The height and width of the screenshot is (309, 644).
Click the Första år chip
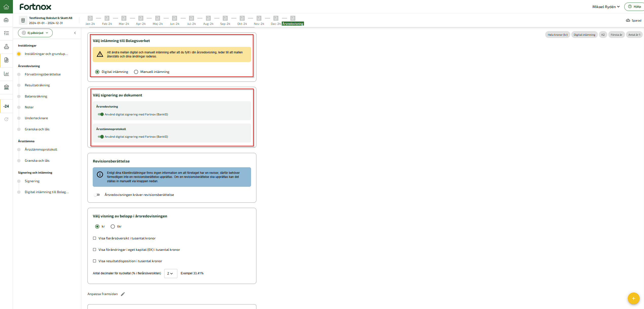coord(616,35)
